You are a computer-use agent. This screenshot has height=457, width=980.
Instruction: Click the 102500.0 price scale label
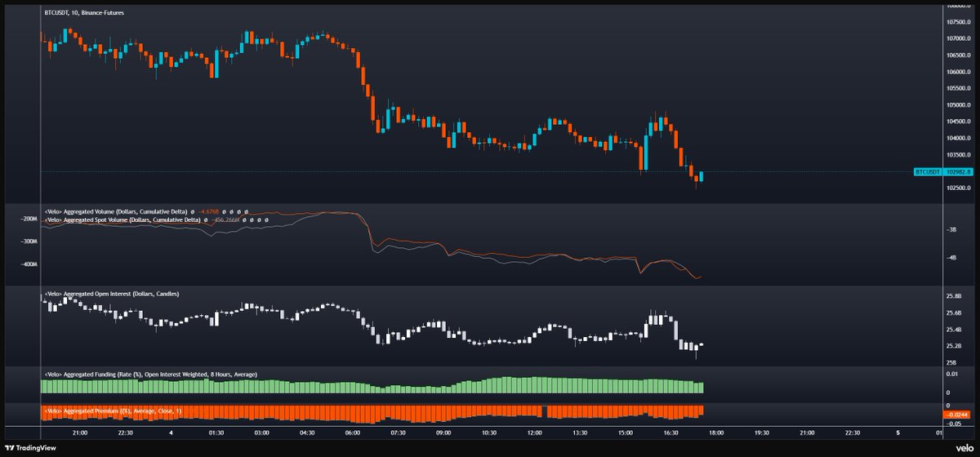(x=957, y=189)
